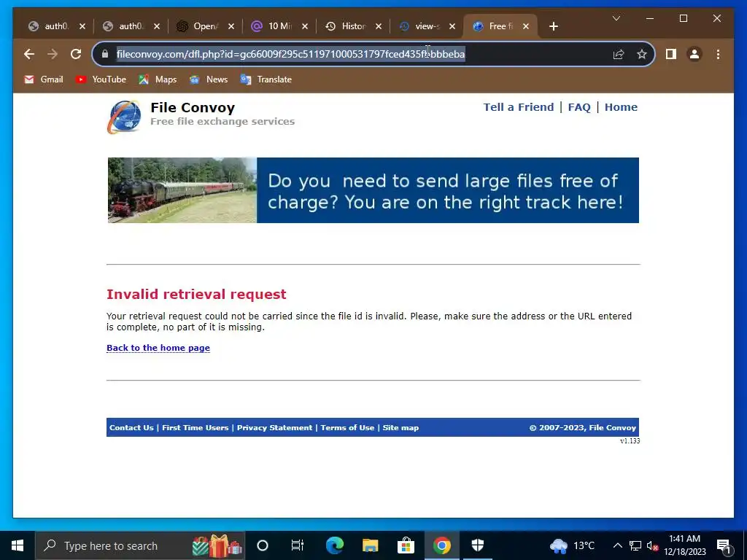Screen dimensions: 747x560
Task: Open the Chrome profile avatar
Action: click(x=694, y=54)
